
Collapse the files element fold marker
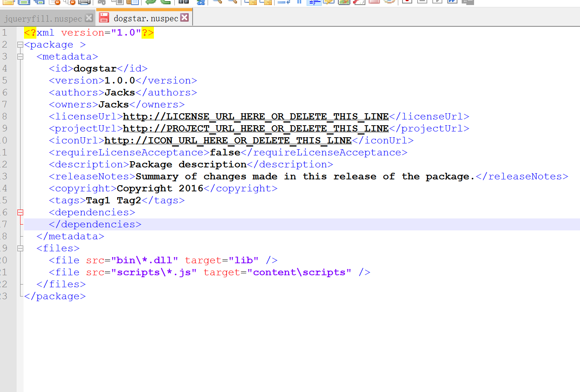point(20,248)
